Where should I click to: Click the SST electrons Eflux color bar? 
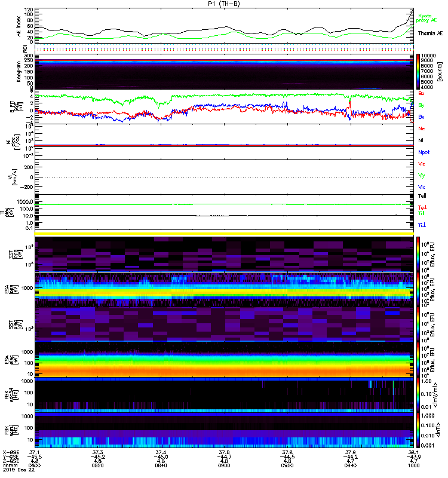418,324
